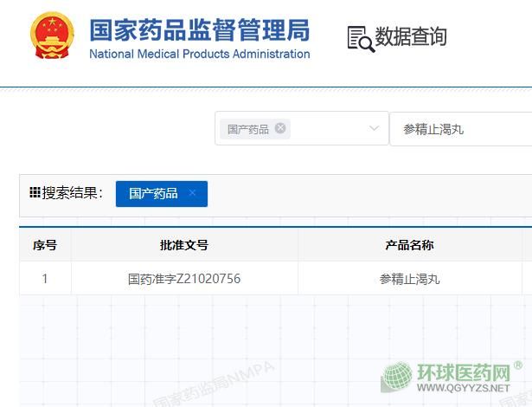The height and width of the screenshot is (407, 532).
Task: Click the 序号 column header
Action: pyautogui.click(x=45, y=245)
